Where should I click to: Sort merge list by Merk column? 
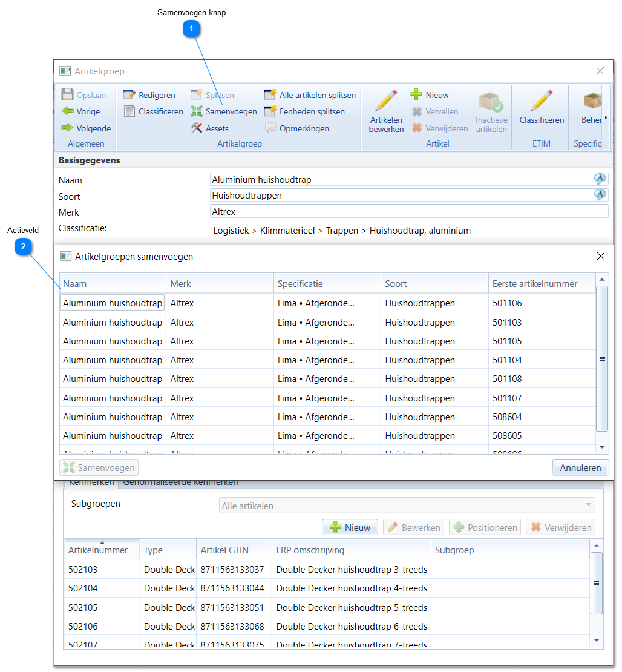(220, 283)
